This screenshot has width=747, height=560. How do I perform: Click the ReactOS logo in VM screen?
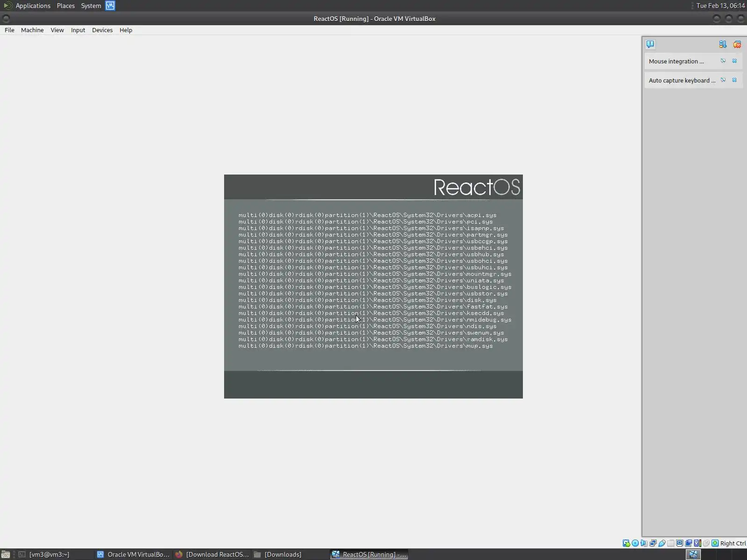pyautogui.click(x=477, y=187)
